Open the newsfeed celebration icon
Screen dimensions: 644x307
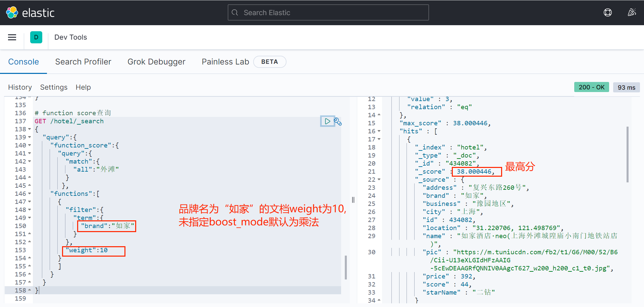click(x=632, y=13)
